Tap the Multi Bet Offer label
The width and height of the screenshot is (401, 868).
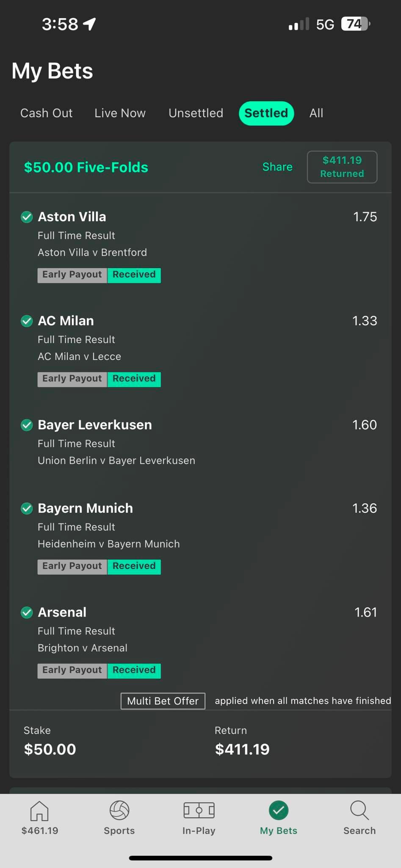click(163, 701)
